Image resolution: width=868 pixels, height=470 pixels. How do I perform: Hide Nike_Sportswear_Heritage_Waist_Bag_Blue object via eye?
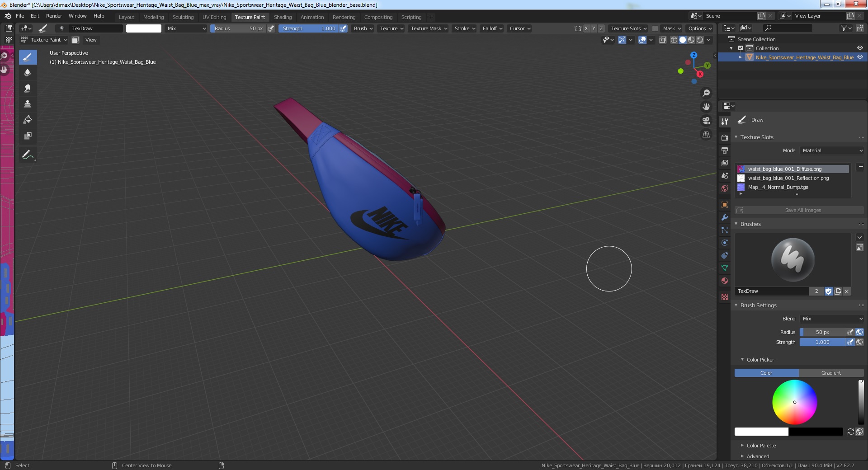tap(860, 57)
